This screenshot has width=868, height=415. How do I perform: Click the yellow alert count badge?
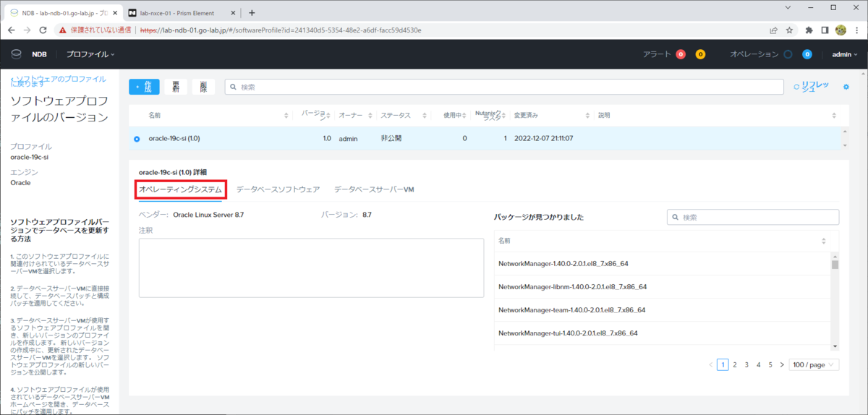(x=700, y=54)
